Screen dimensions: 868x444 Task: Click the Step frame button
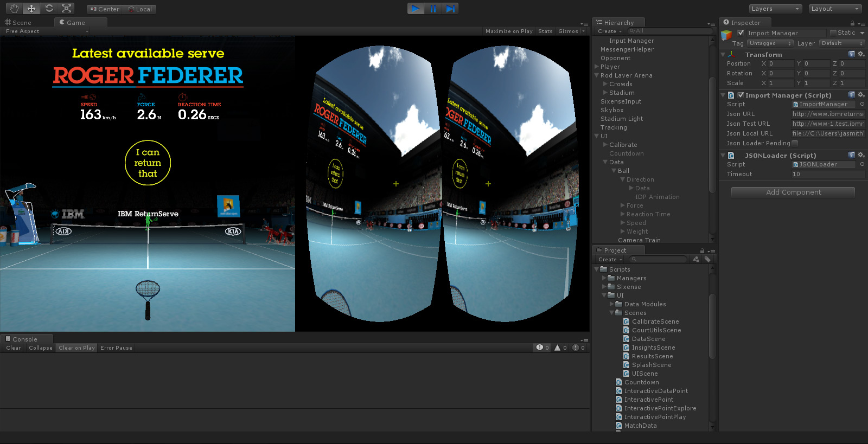pos(450,9)
